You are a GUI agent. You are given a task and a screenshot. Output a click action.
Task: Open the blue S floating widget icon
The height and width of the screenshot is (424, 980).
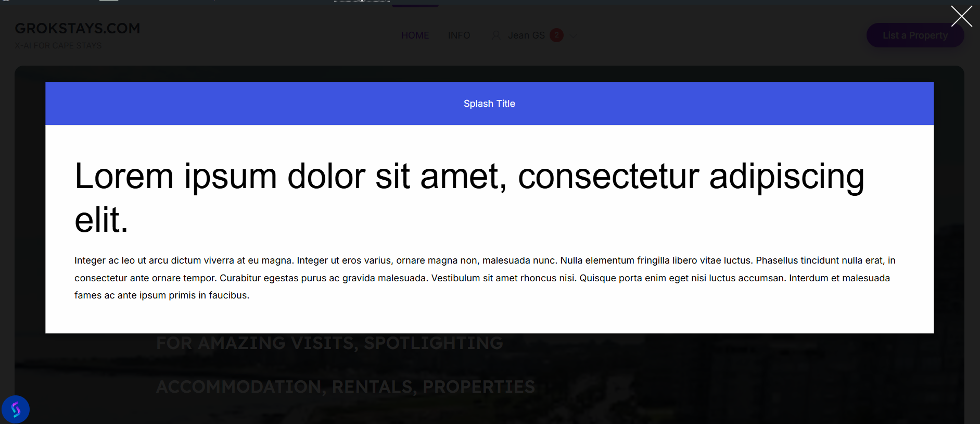(x=16, y=409)
